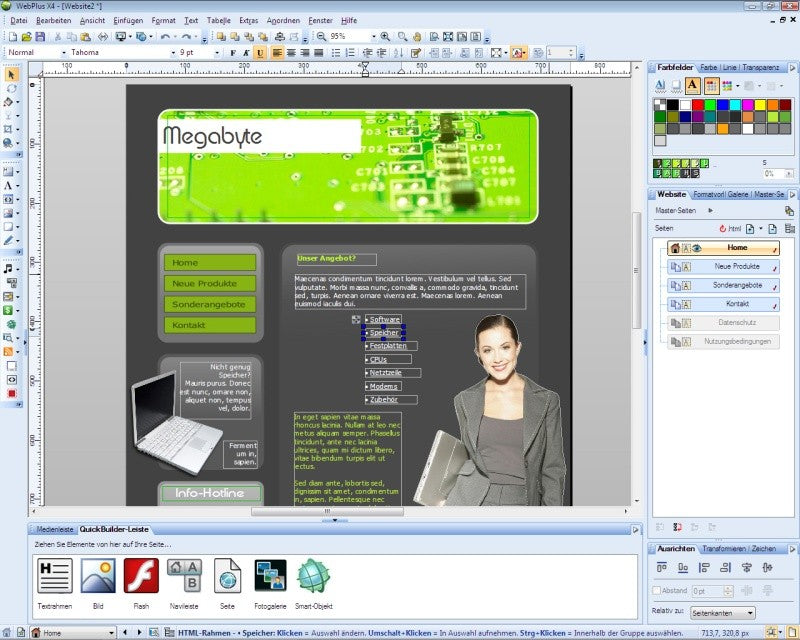Click the RSS feed tool icon
800x640 pixels.
coord(8,351)
